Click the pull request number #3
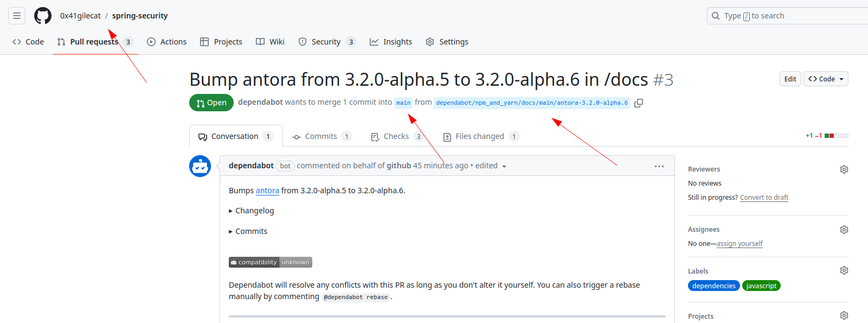This screenshot has width=868, height=323. (x=663, y=80)
